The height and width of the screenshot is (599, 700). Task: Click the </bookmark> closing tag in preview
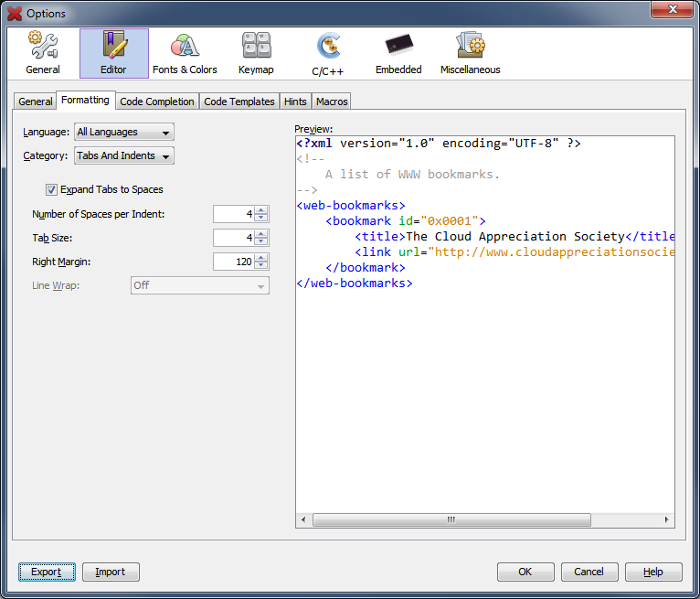(366, 268)
